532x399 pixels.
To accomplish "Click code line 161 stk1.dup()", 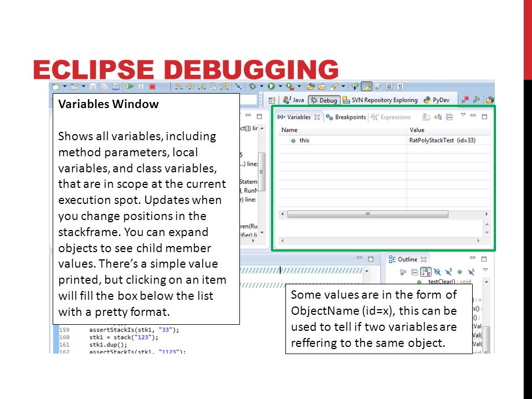I will pos(108,345).
